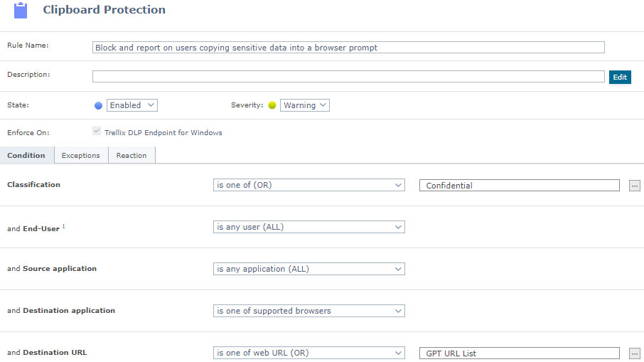Click the Clipboard Protection clipboard icon
Viewport: 644px width, 362px height.
21,11
